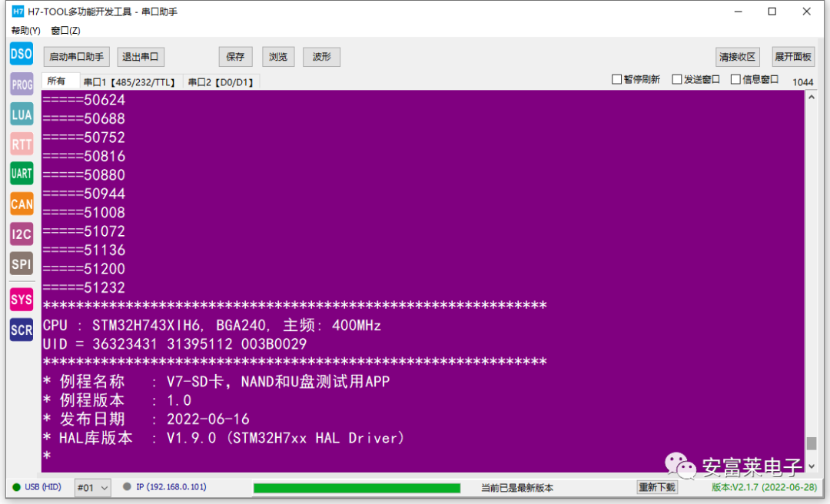
Task: Click the CPU STM32H743XIH6 log line
Action: click(x=212, y=325)
